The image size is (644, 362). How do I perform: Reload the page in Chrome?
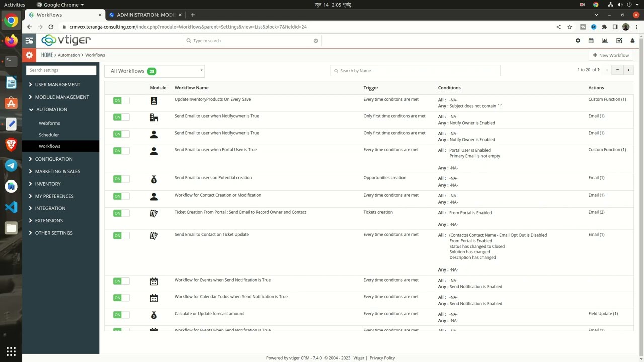click(x=51, y=27)
